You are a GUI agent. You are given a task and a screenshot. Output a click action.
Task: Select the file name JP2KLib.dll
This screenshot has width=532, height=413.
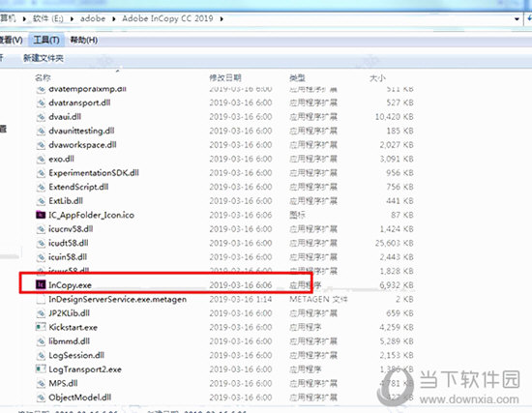[70, 313]
